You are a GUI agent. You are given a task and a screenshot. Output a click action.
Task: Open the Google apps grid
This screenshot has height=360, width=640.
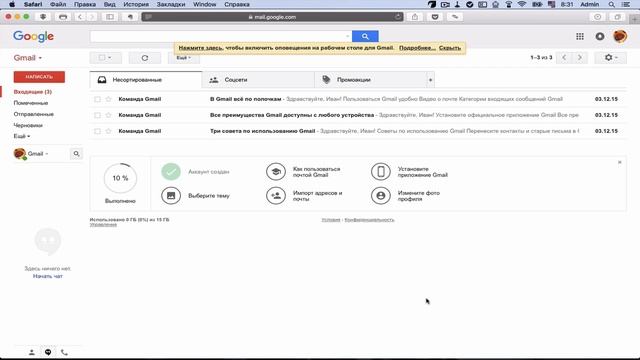(580, 36)
